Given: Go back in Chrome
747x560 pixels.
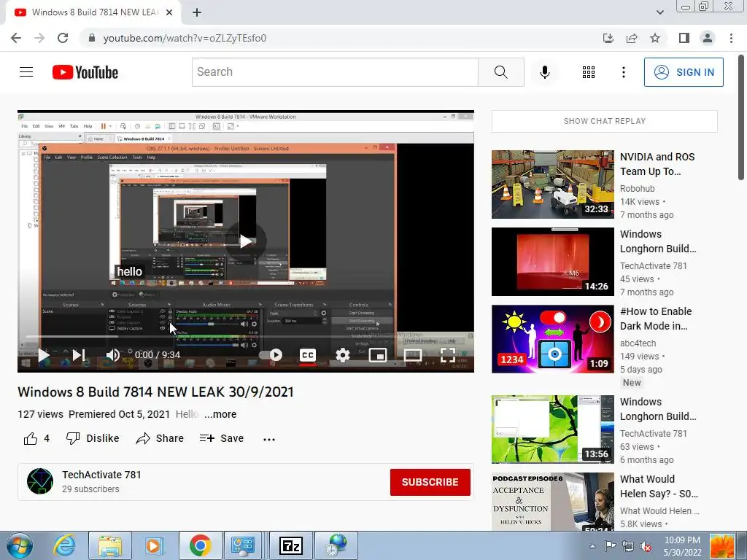Looking at the screenshot, I should pyautogui.click(x=16, y=38).
